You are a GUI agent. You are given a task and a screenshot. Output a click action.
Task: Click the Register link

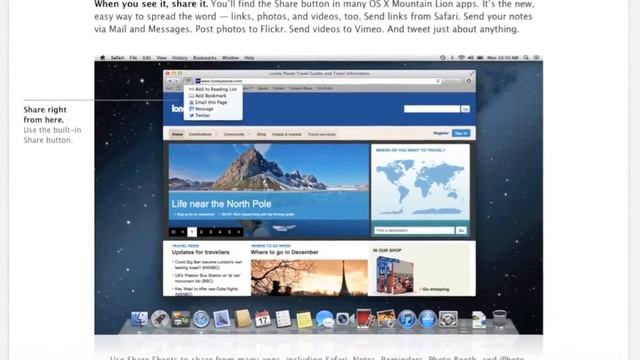(440, 133)
